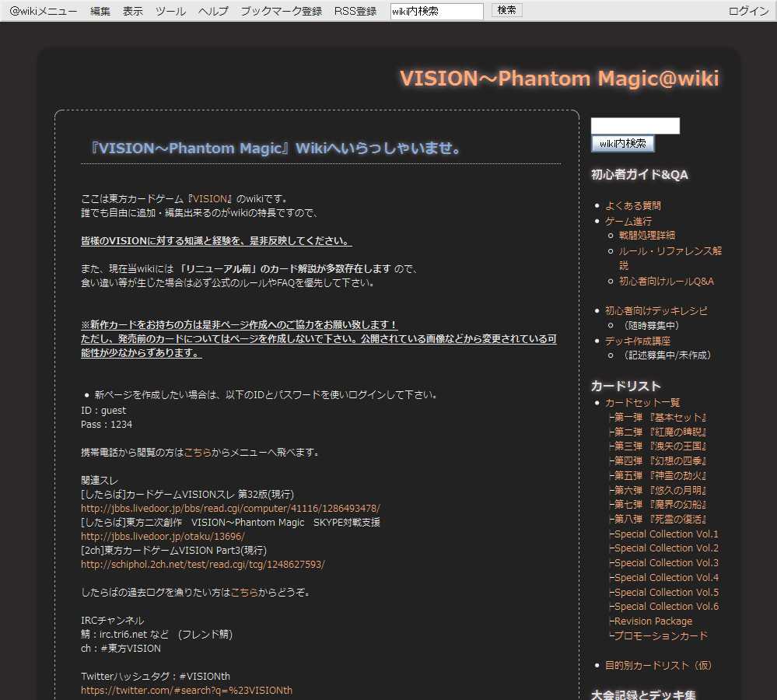The height and width of the screenshot is (700, 777).
Task: Open 第四弾『幻想の四季』 card list
Action: (x=660, y=461)
